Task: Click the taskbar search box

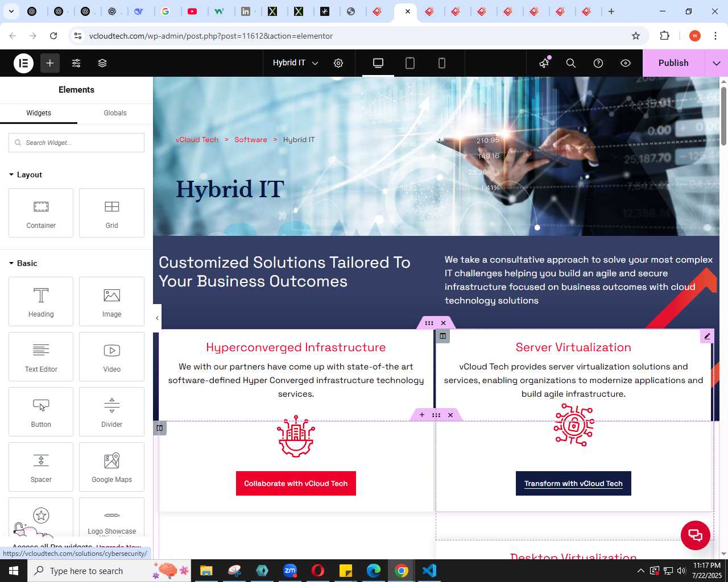Action: click(108, 571)
